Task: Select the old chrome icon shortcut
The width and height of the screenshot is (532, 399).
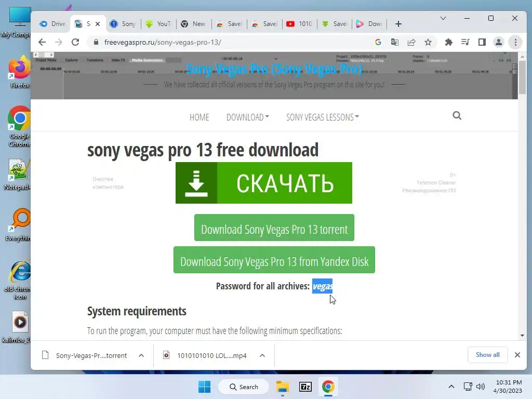Action: click(x=19, y=280)
